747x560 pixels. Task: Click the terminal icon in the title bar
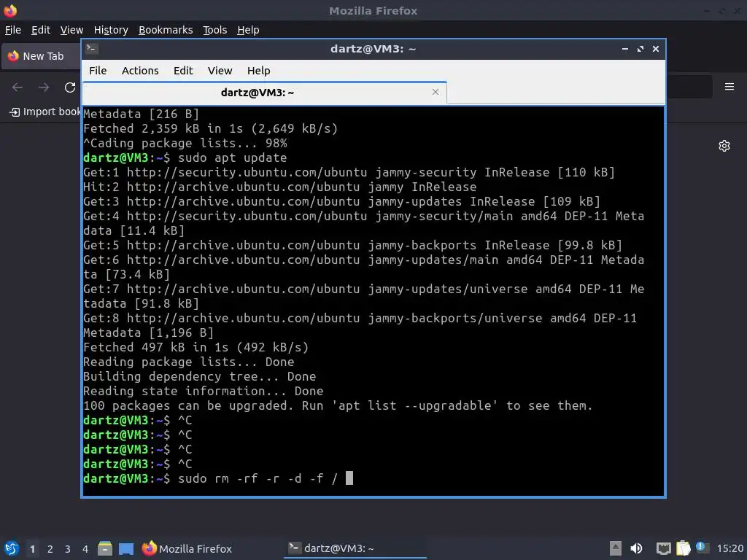(x=92, y=49)
